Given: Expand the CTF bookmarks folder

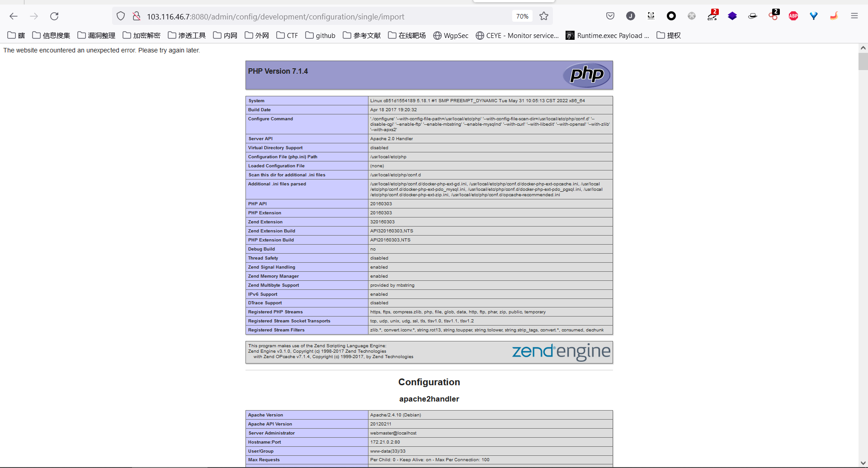Looking at the screenshot, I should pyautogui.click(x=287, y=35).
